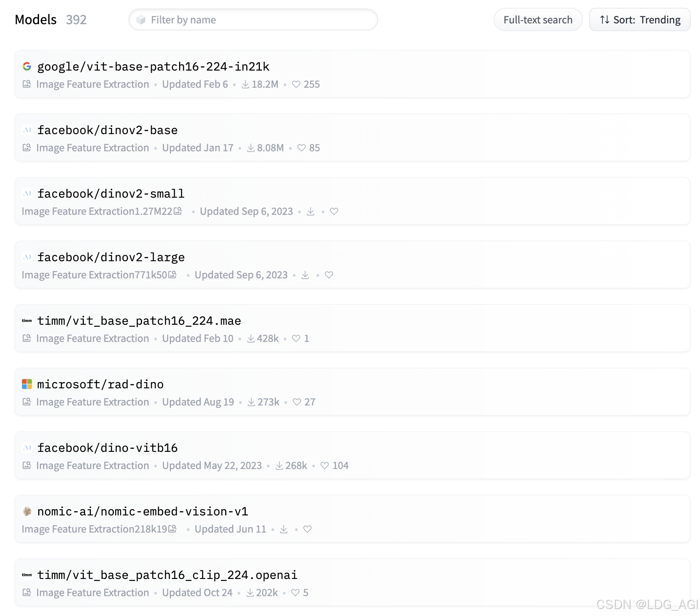The image size is (700, 616).
Task: Click the Meta logo next to facebook/dino-vitb16
Action: pyautogui.click(x=27, y=448)
